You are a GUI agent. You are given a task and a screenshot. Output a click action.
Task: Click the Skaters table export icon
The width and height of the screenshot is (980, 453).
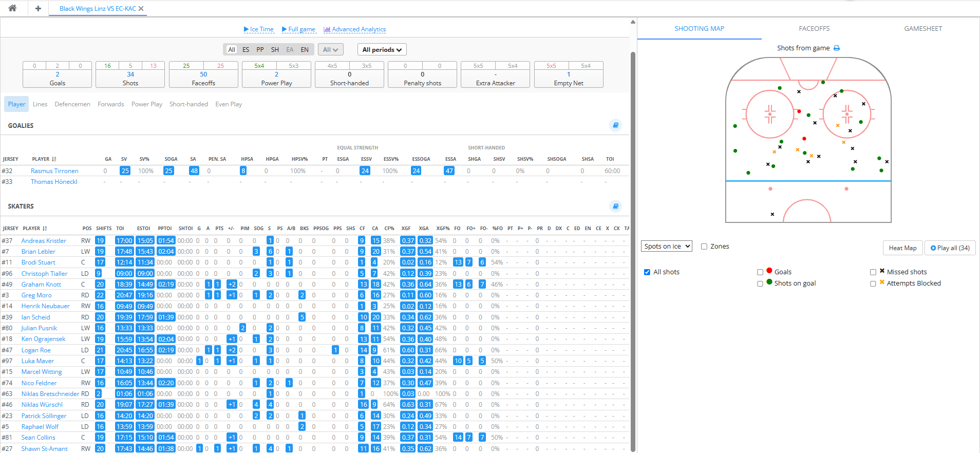(x=615, y=206)
